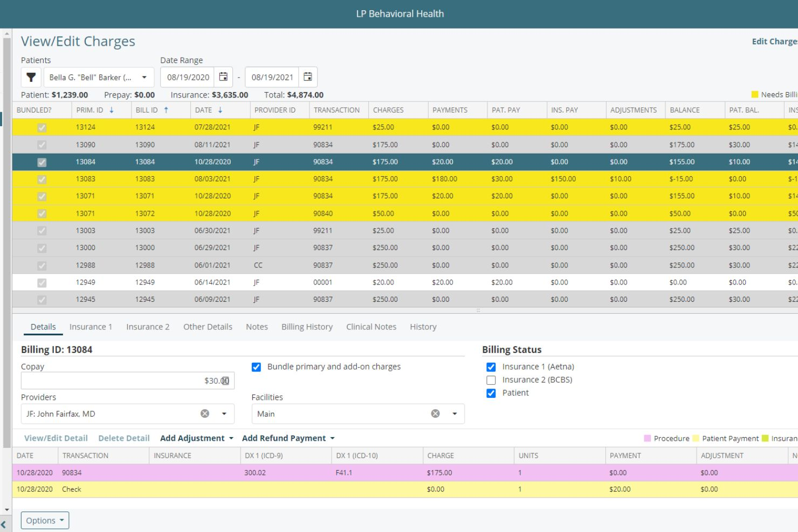Switch to the Insurance 2 tab
The height and width of the screenshot is (532, 798).
[x=148, y=327]
